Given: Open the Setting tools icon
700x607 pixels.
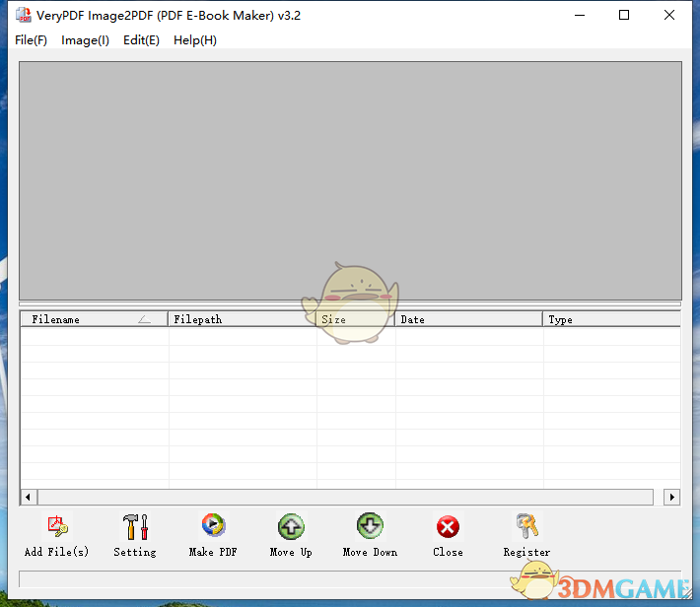Looking at the screenshot, I should click(x=135, y=526).
